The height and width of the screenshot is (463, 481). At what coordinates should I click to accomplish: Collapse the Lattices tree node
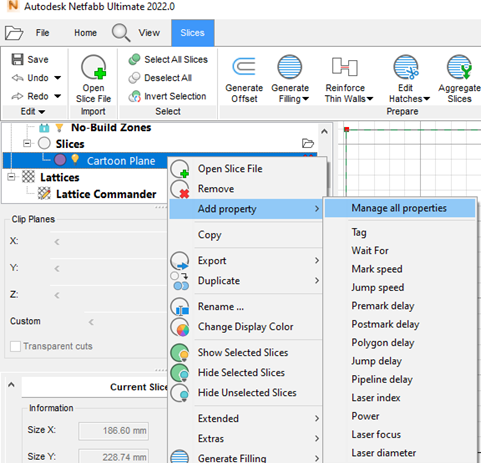(x=11, y=177)
